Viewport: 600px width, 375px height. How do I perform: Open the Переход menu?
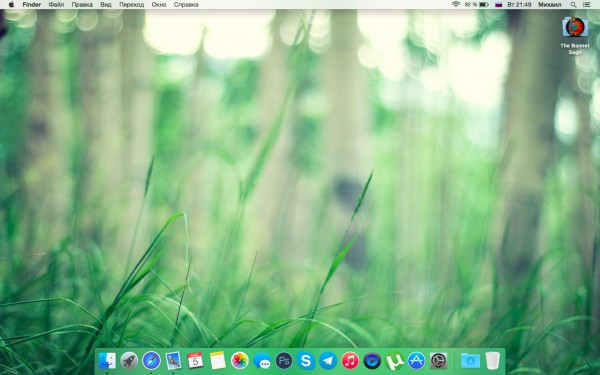pos(131,5)
